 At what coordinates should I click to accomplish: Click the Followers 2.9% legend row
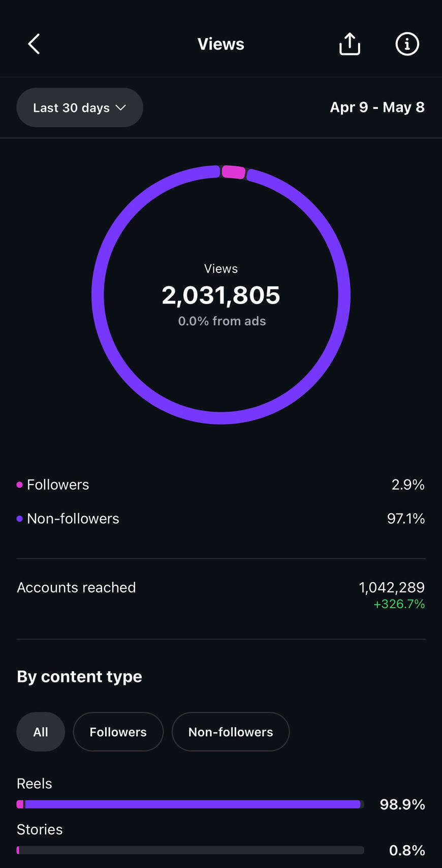221,485
